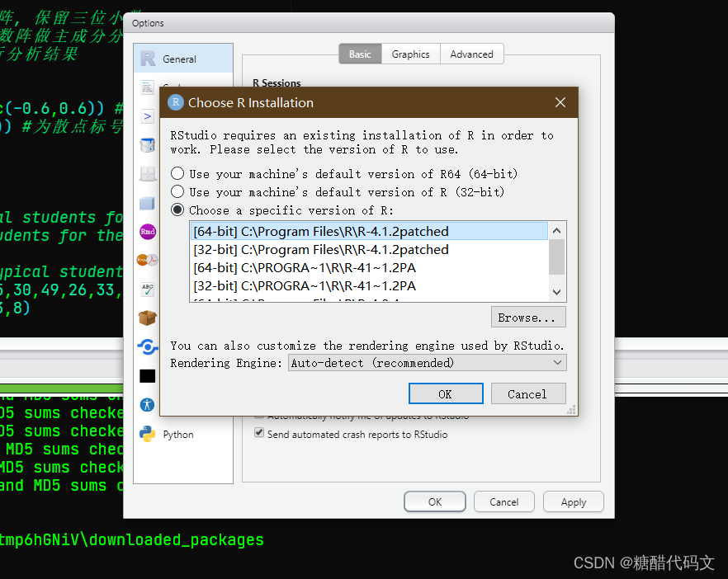Select 32-bit PROGRA~1 R-41~1.2PA entry
728x579 pixels.
click(x=369, y=285)
